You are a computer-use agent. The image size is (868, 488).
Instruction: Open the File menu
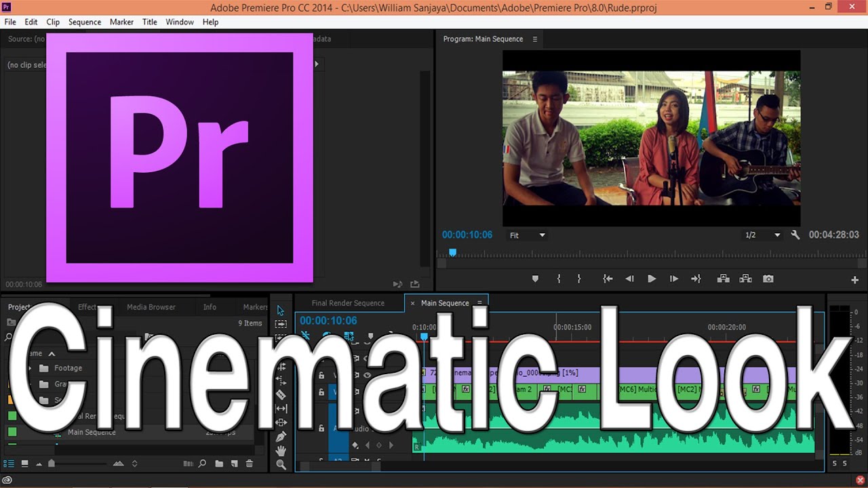10,22
